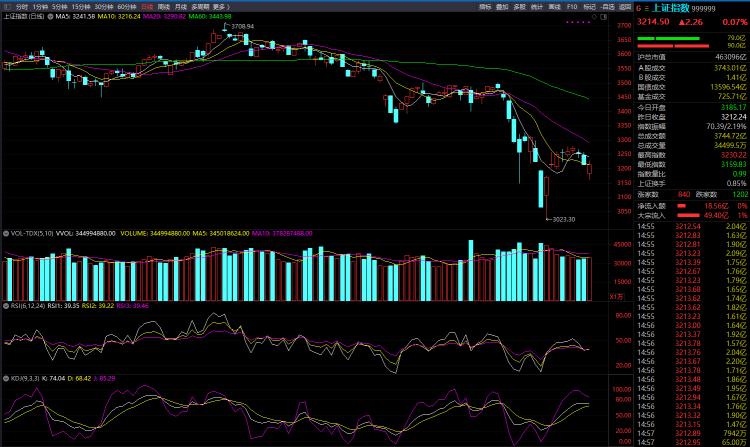
Task: Click the red G icon beside 上证指数
Action: pyautogui.click(x=639, y=8)
